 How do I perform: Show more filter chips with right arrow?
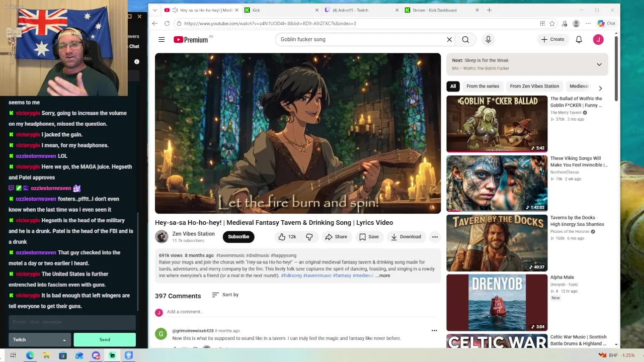pos(600,88)
